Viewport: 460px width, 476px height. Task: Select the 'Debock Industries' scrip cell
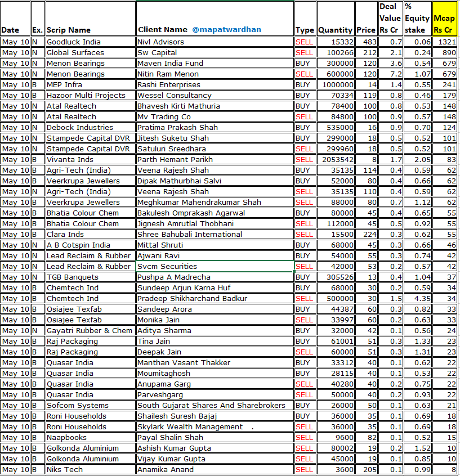click(91, 128)
